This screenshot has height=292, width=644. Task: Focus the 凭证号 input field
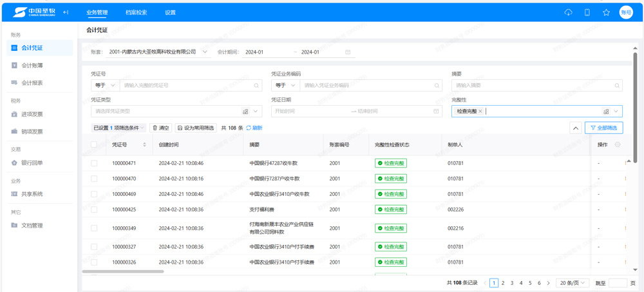tap(191, 86)
